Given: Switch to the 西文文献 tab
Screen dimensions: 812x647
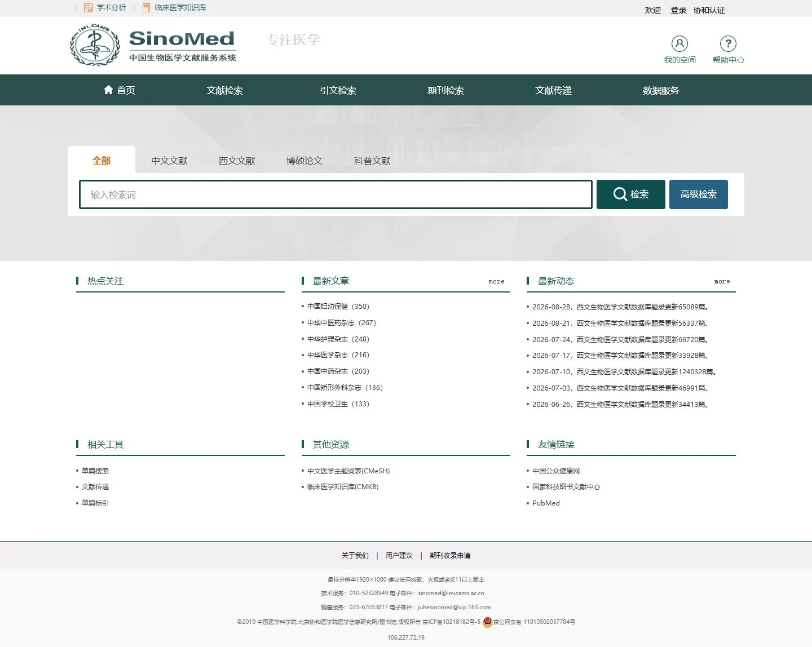Looking at the screenshot, I should (237, 161).
